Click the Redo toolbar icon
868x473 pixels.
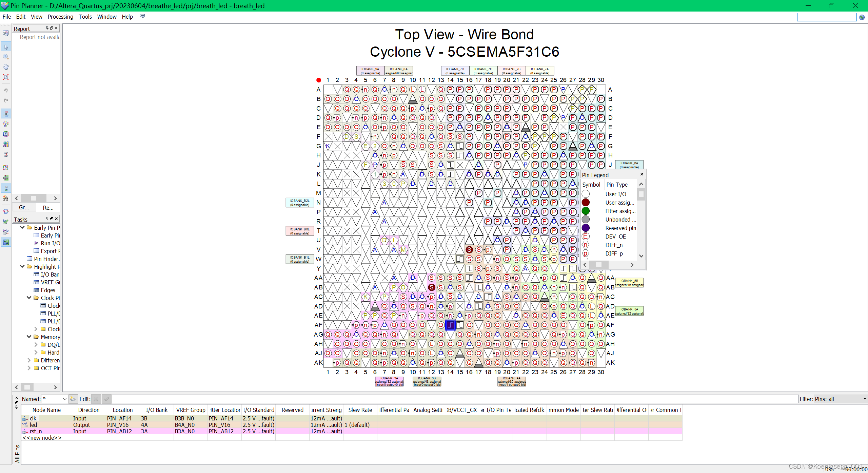pos(6,100)
